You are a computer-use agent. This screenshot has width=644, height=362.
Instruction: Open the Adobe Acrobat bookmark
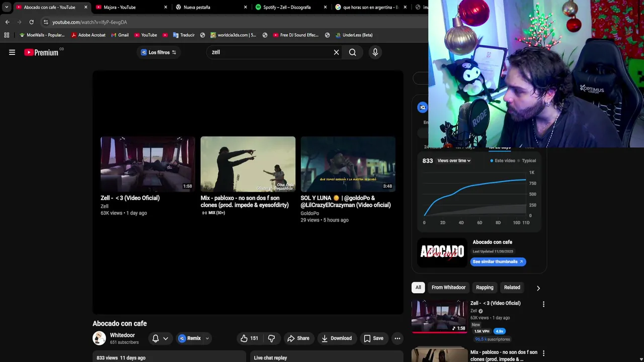(x=89, y=35)
